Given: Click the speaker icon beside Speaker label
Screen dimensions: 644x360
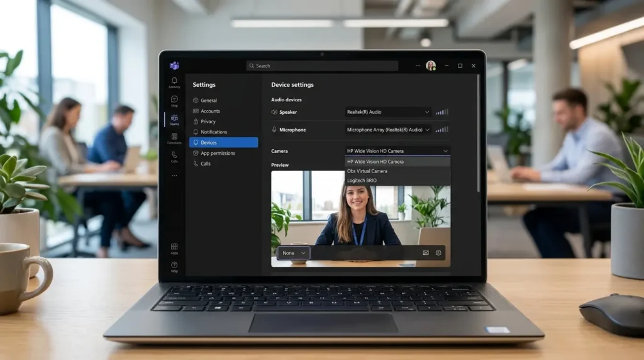Looking at the screenshot, I should pyautogui.click(x=274, y=112).
